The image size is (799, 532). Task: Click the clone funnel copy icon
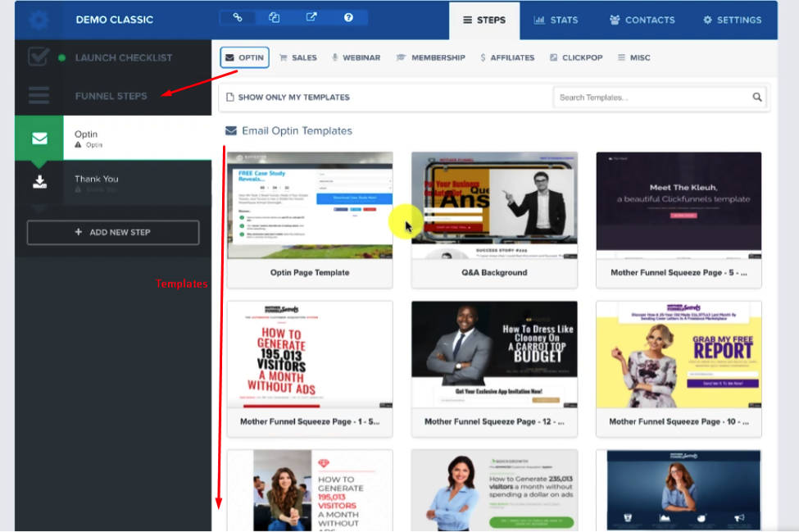point(275,17)
